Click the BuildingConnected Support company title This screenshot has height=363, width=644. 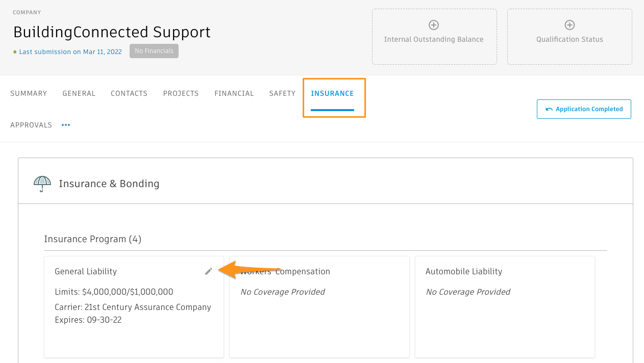tap(112, 32)
